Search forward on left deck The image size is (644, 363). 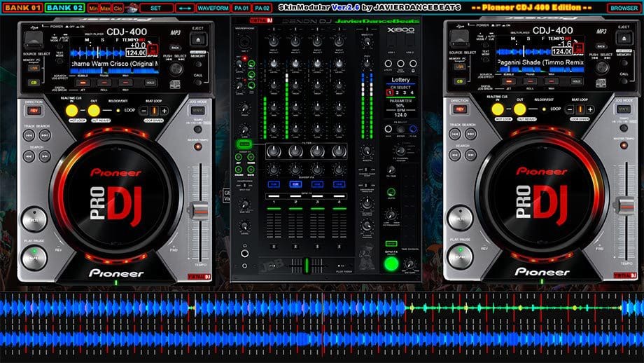pyautogui.click(x=44, y=156)
